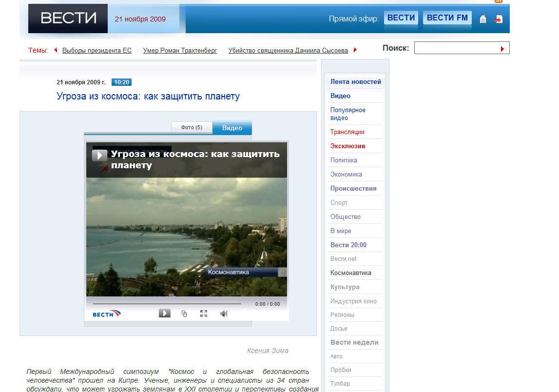Open topic Убийство священника Даниила Сысоева
This screenshot has width=559, height=392.
[288, 50]
